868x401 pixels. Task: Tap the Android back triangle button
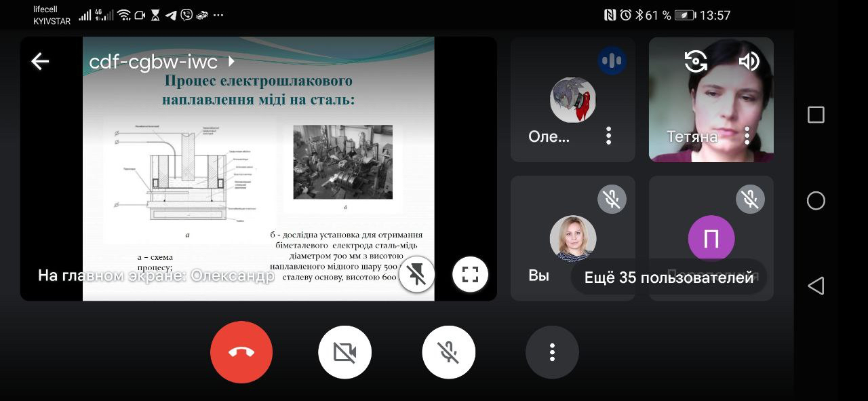[x=816, y=286]
